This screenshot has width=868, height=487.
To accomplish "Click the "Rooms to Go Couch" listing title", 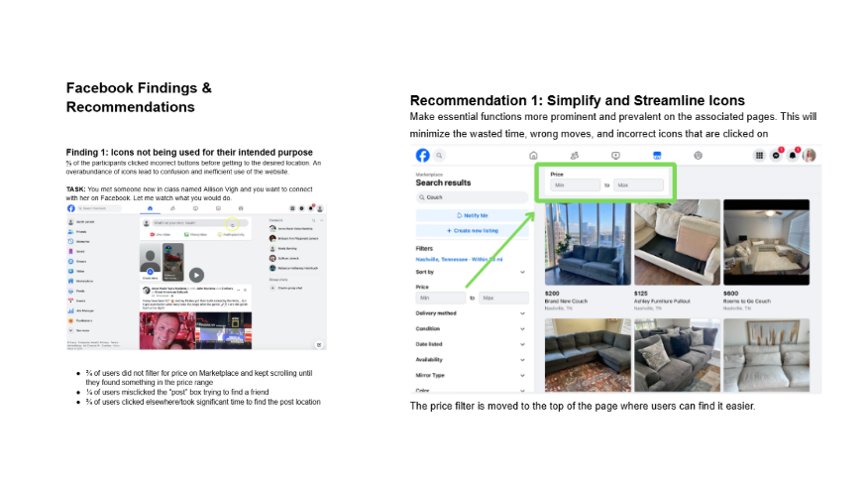I will [747, 302].
